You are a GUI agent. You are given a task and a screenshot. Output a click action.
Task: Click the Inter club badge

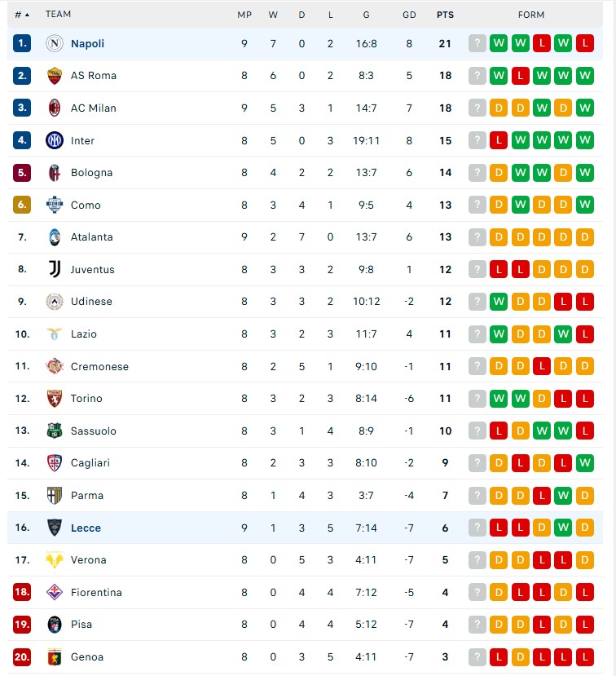[x=55, y=140]
